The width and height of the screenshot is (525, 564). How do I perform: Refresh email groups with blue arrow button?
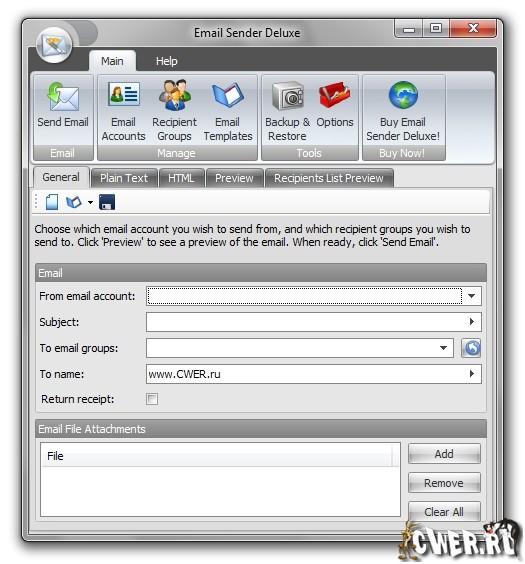[471, 348]
